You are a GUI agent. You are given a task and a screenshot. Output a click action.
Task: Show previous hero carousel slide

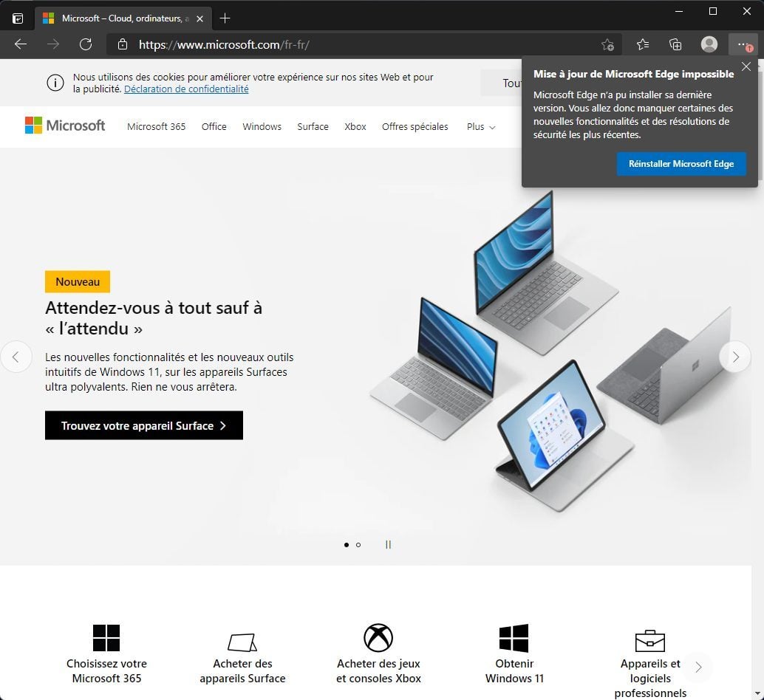[x=16, y=357]
